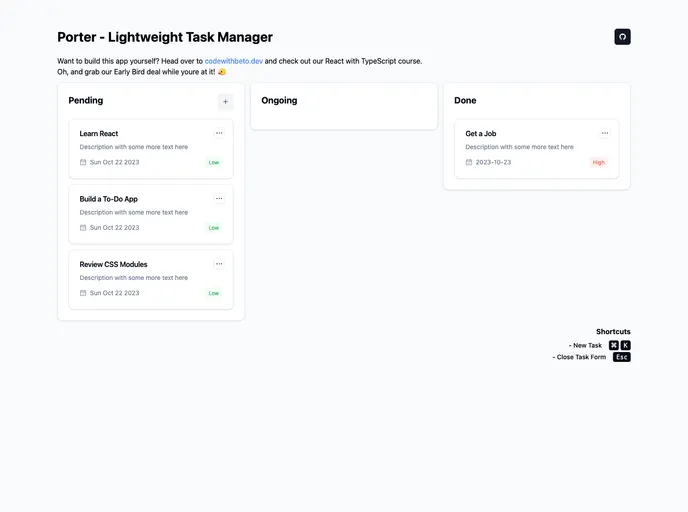
Task: Click the Close Task Form label
Action: (579, 357)
